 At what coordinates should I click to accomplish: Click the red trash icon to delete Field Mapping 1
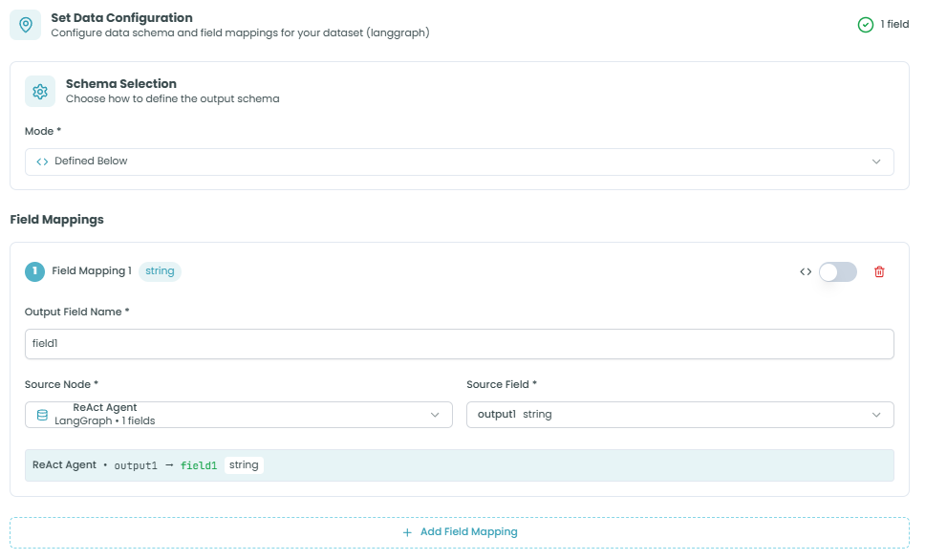(x=879, y=271)
